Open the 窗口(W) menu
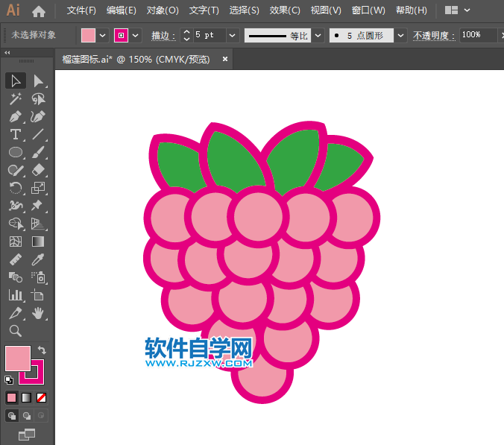 pos(368,10)
